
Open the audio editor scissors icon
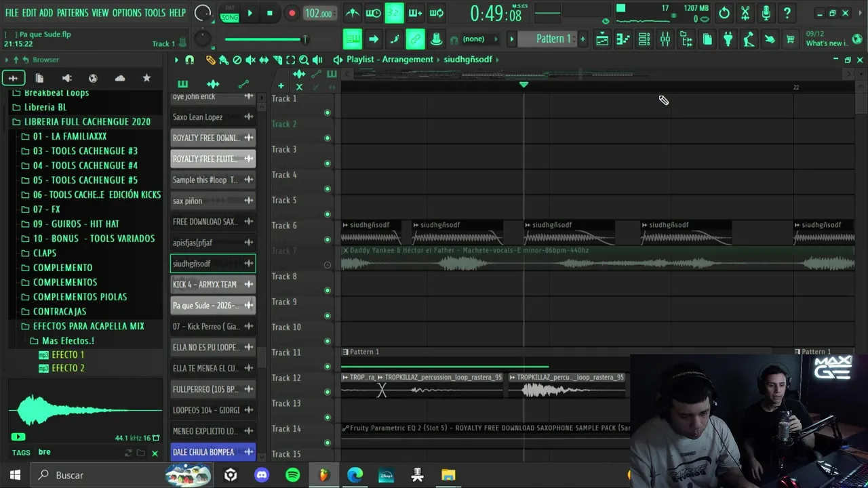coord(745,13)
